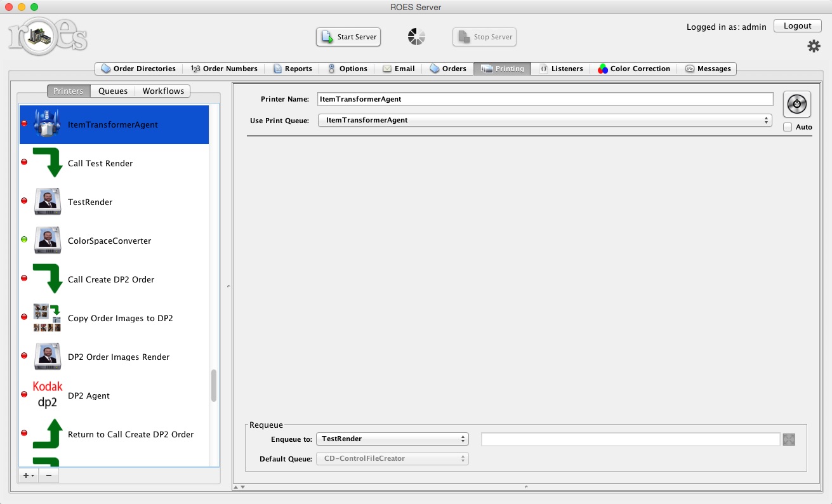Click the power button next to Printer Name
Screen dimensions: 832x504
tap(796, 103)
